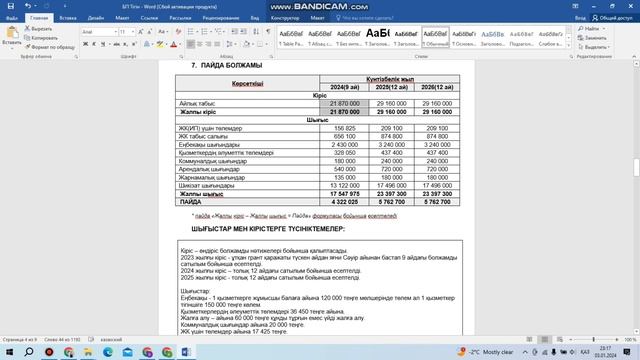Apply the Без интервала style from gallery
This screenshot has height=360, width=640.
coord(349,38)
